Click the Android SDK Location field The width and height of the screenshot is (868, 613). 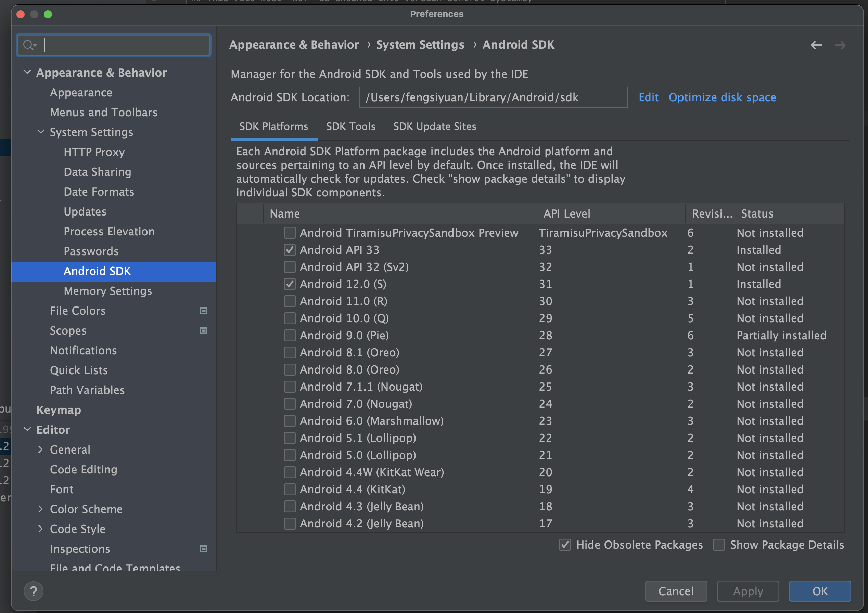point(493,97)
